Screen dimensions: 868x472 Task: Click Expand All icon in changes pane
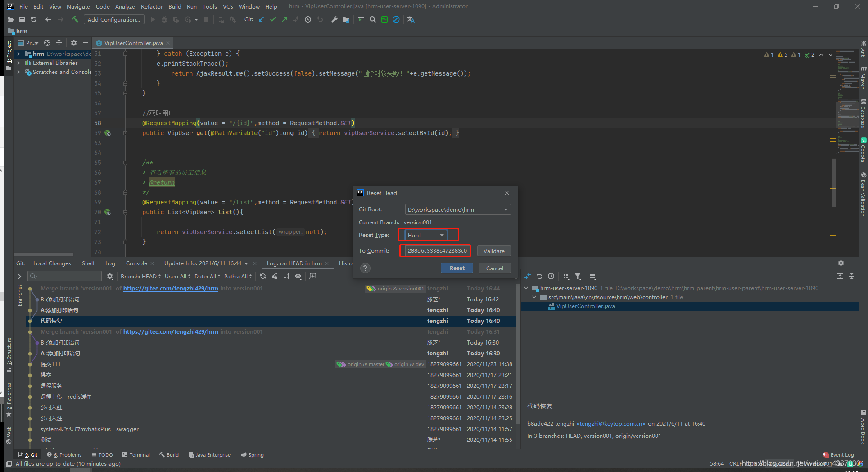click(840, 276)
